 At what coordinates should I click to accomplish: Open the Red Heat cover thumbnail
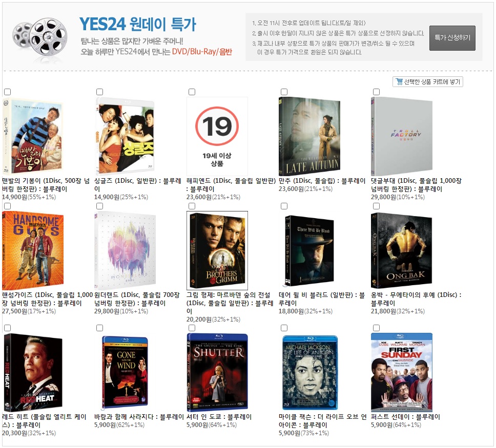33,372
